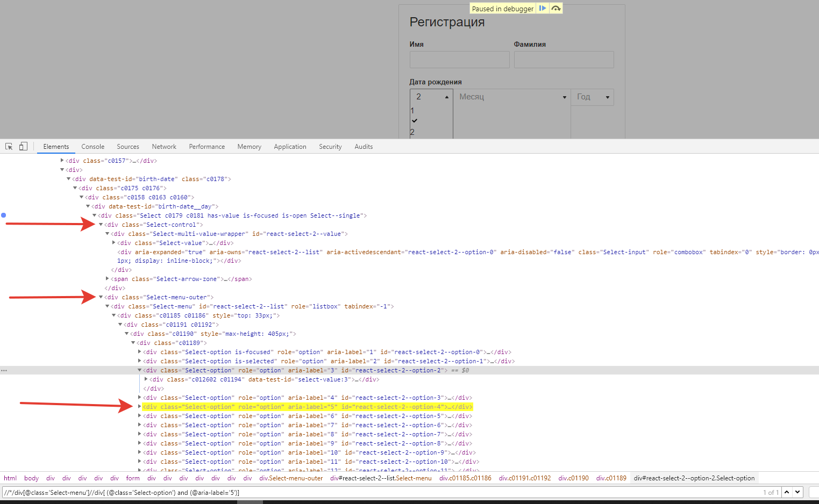Select the aria-label 4 option node line
819x504 pixels.
point(308,398)
